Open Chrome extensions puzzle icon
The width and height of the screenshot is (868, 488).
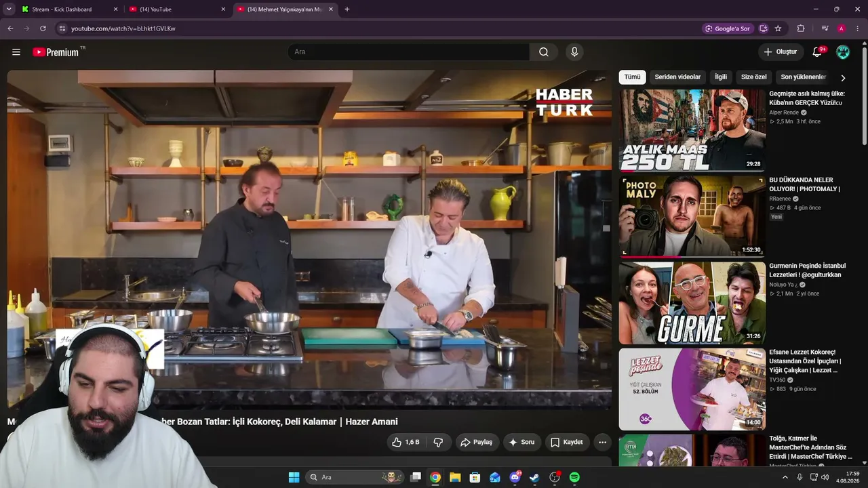(801, 28)
